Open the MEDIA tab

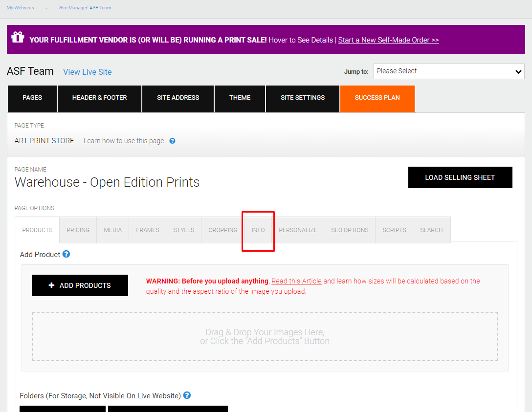click(112, 230)
